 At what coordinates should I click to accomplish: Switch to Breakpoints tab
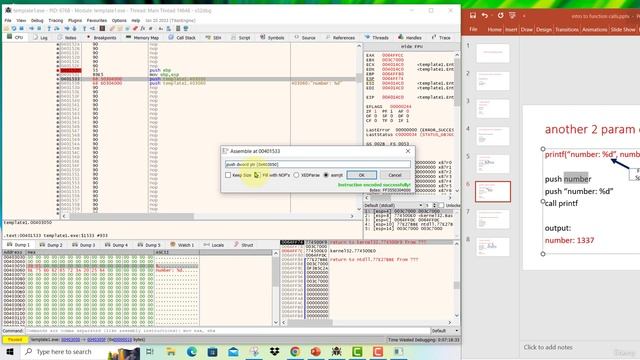tap(101, 38)
